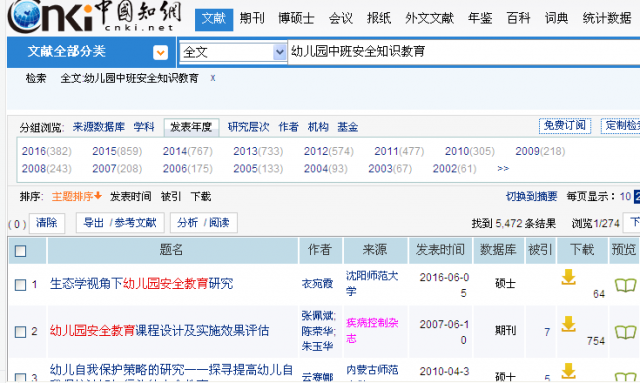Filter results to year 2004(93)
This screenshot has height=383, width=640.
coord(326,168)
